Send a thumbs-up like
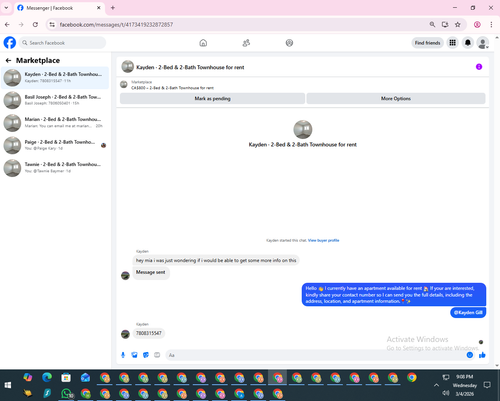Screen dimensions: 500x401 pos(482,355)
